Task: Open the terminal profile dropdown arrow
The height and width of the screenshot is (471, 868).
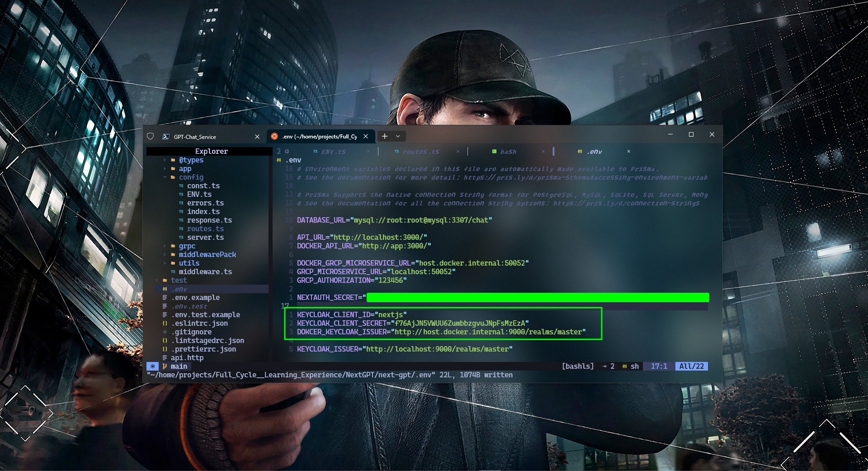Action: (398, 136)
